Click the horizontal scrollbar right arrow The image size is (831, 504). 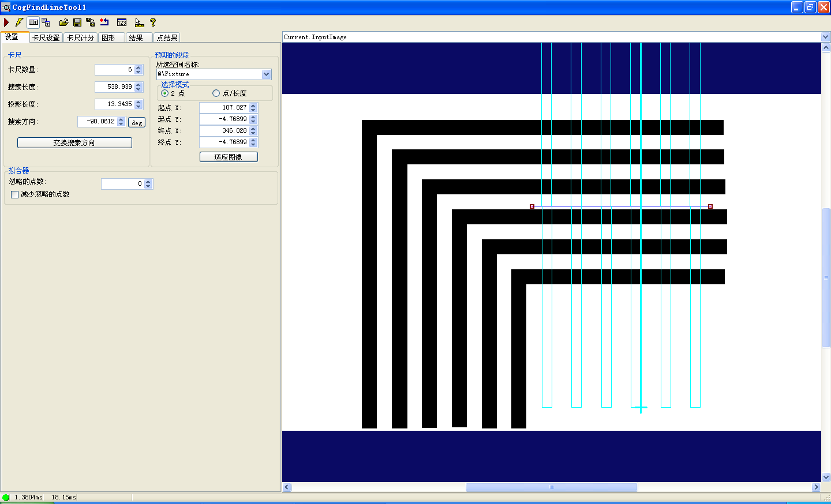click(x=816, y=487)
